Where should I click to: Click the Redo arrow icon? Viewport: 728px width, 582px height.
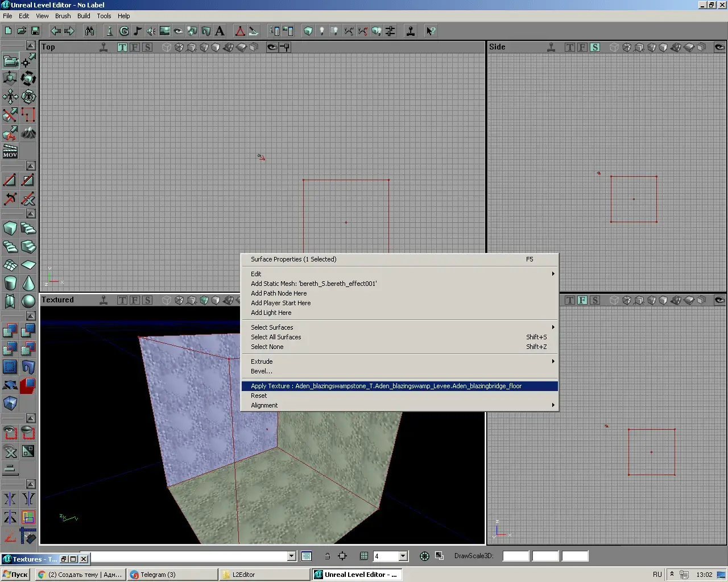(69, 31)
